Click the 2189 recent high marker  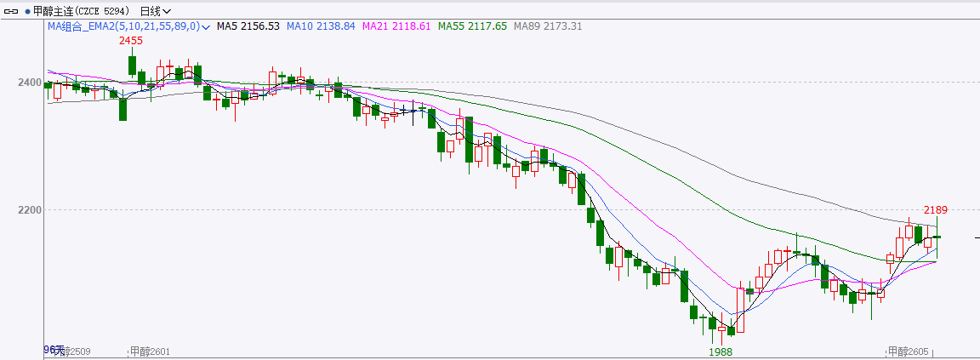(936, 209)
